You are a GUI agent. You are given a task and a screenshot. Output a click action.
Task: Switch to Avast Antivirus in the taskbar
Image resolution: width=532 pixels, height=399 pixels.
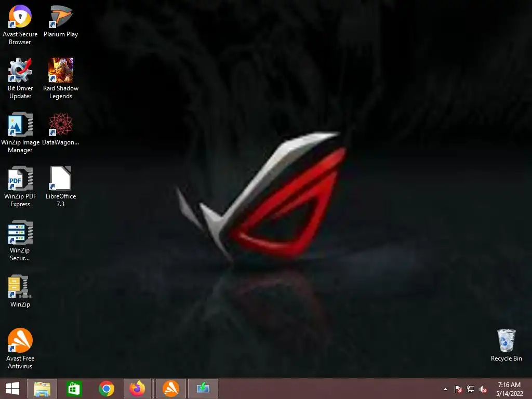click(x=170, y=389)
